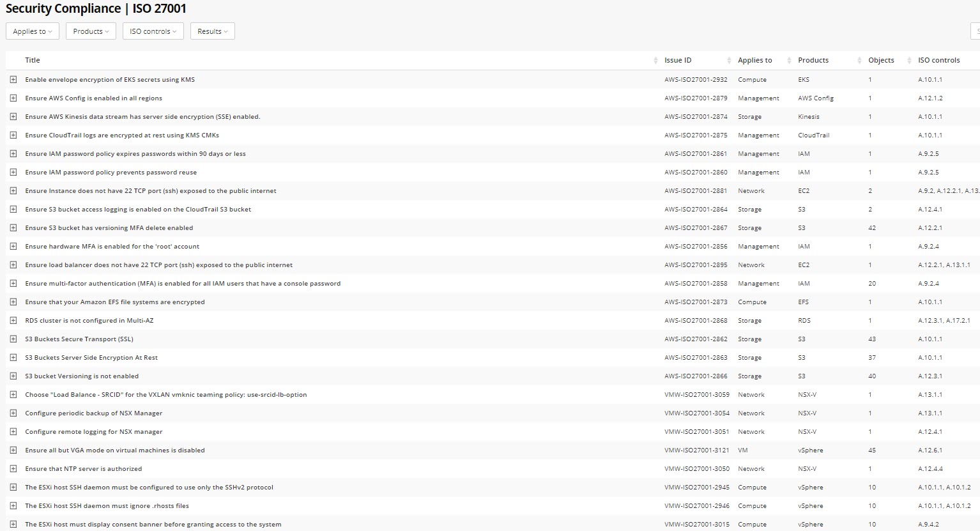Click the Applies to column header text

(x=754, y=61)
